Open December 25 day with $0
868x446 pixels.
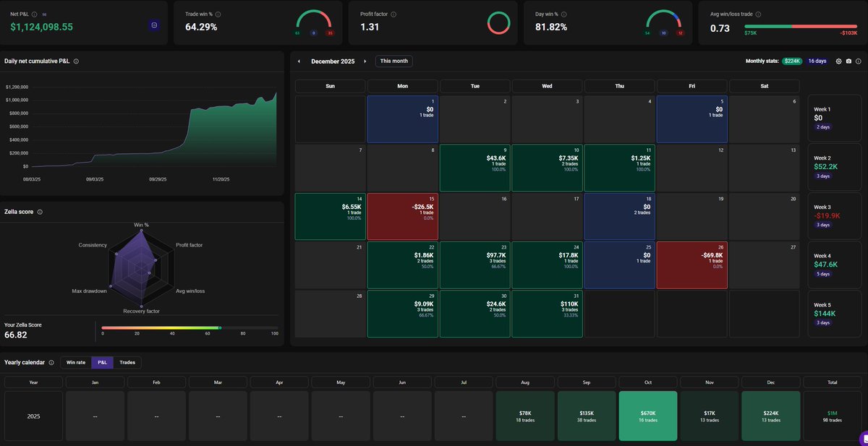coord(619,265)
